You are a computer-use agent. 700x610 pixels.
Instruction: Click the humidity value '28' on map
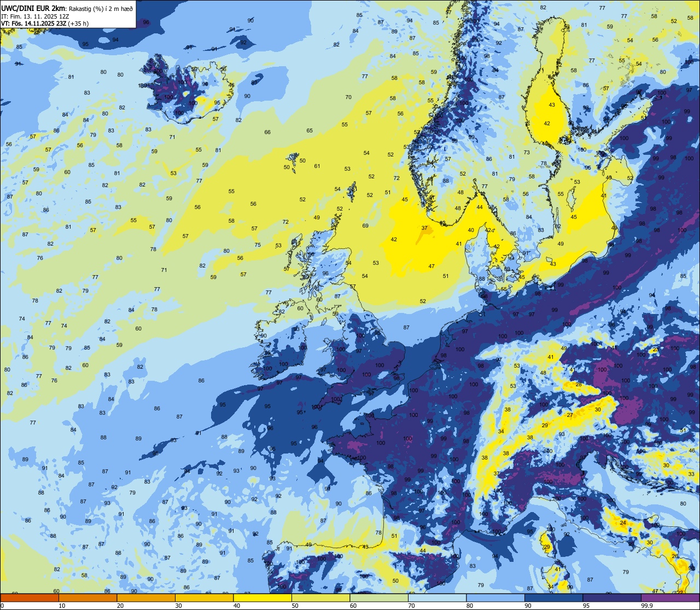[579, 385]
